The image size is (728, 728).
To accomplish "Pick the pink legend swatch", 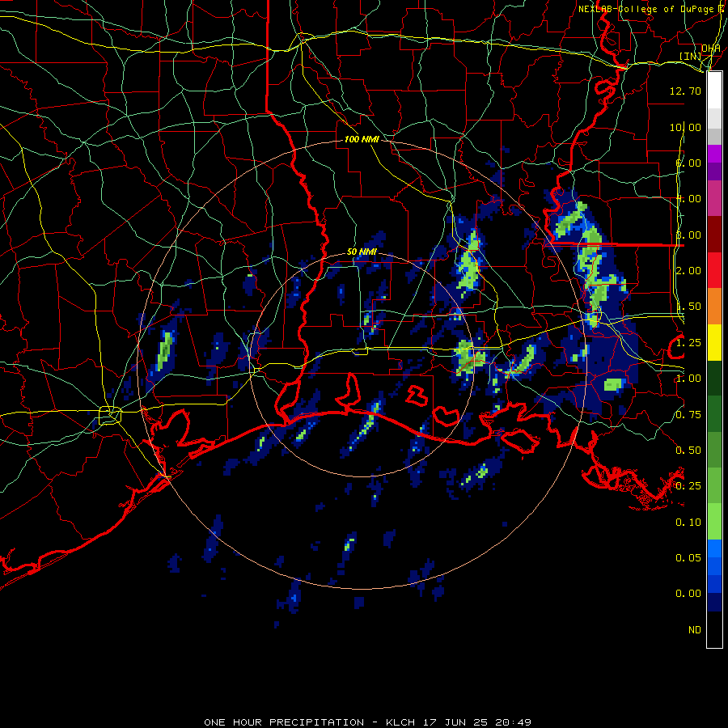I will click(x=714, y=198).
